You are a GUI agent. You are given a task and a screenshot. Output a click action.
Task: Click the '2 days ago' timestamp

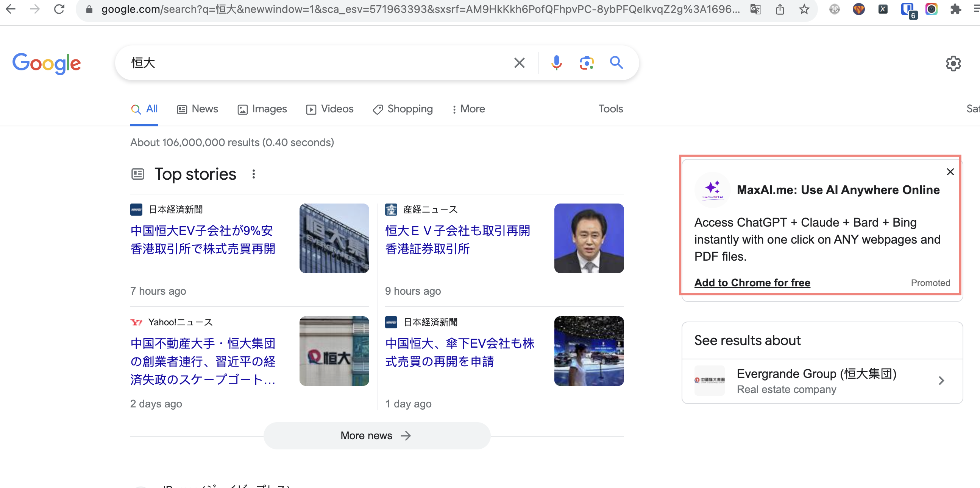[156, 404]
